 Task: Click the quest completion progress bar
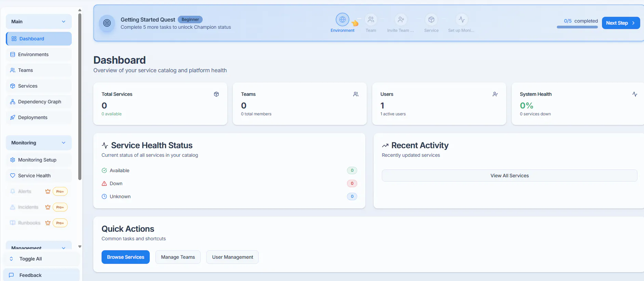(x=577, y=27)
